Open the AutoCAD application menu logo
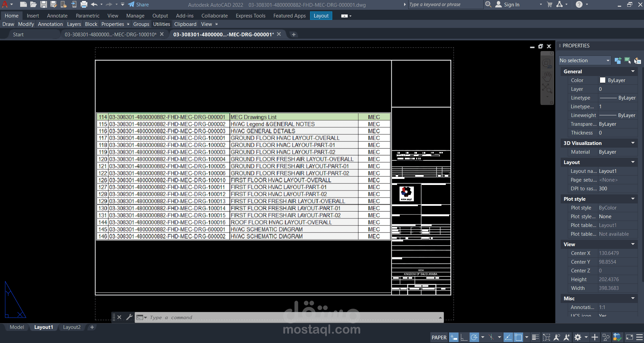 click(5, 4)
